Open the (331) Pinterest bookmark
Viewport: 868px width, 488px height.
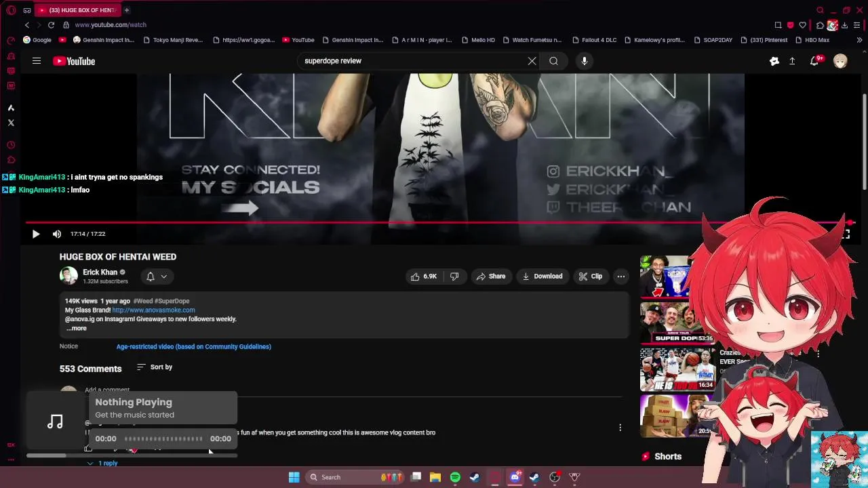pyautogui.click(x=764, y=40)
